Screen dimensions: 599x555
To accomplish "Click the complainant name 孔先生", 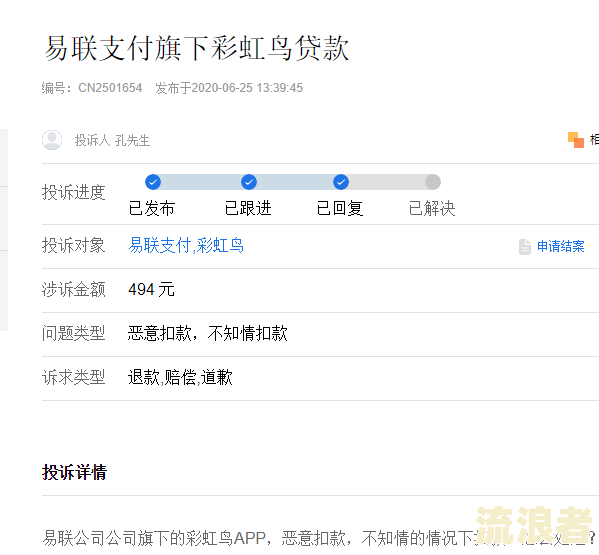I will point(132,140).
